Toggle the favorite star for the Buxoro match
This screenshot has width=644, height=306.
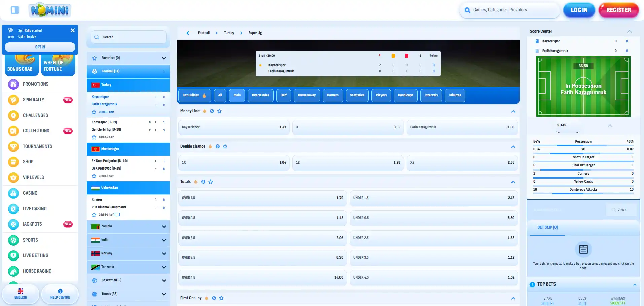(94, 215)
